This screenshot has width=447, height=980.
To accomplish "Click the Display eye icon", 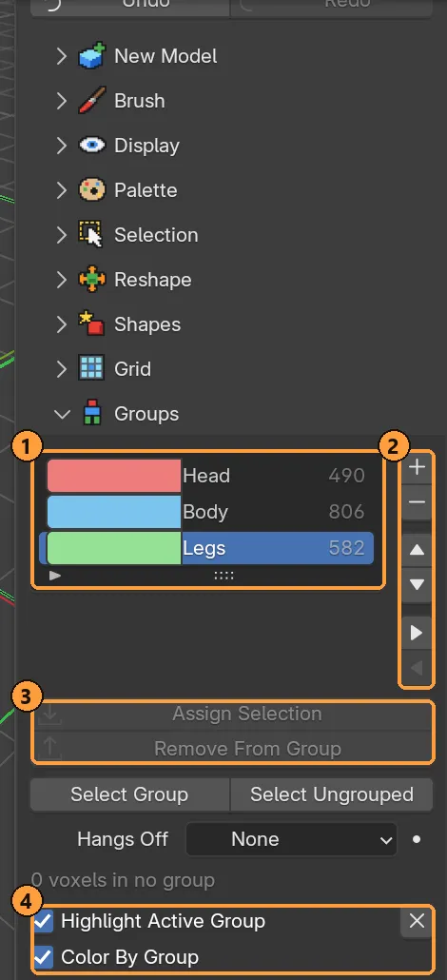I will [92, 146].
